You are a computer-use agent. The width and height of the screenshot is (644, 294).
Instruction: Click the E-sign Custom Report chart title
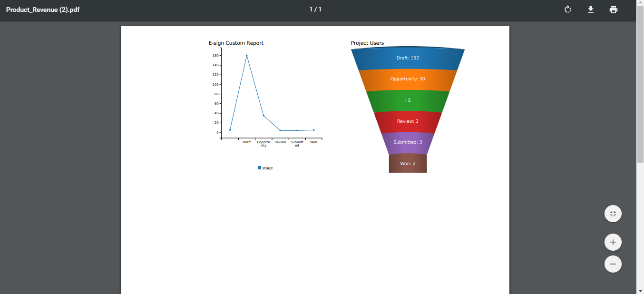236,43
